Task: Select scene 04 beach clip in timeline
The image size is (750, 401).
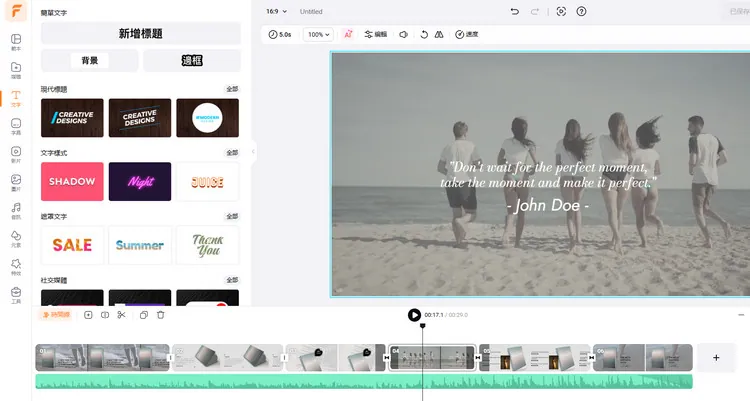Action: (432, 357)
